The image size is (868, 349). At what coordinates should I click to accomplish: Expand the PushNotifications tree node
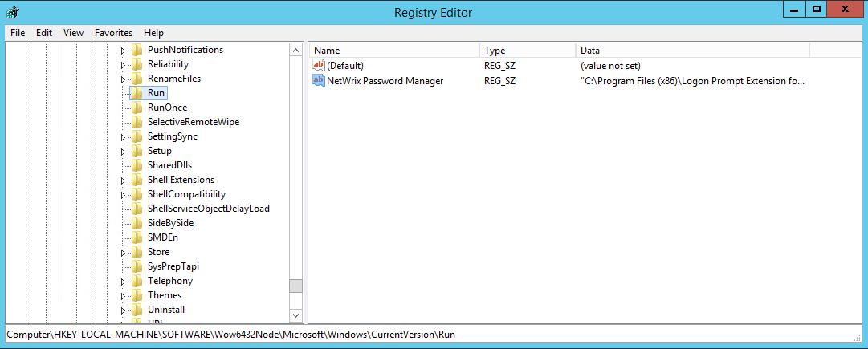point(124,51)
